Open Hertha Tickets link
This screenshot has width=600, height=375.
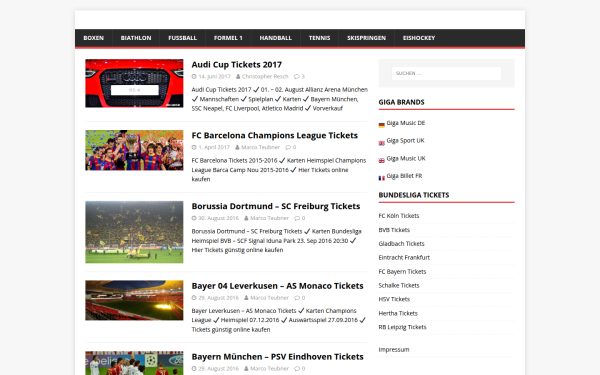click(398, 313)
